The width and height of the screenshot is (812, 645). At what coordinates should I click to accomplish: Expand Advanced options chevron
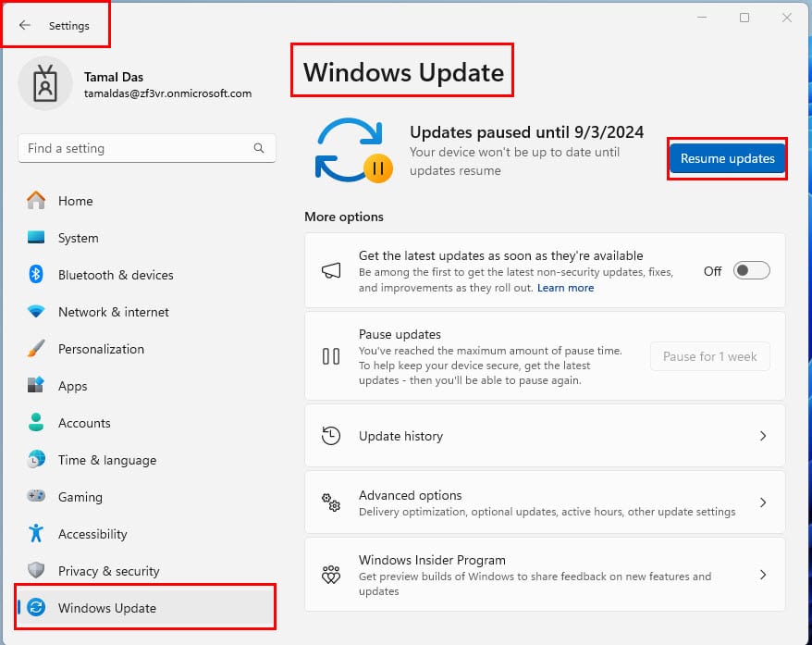763,502
